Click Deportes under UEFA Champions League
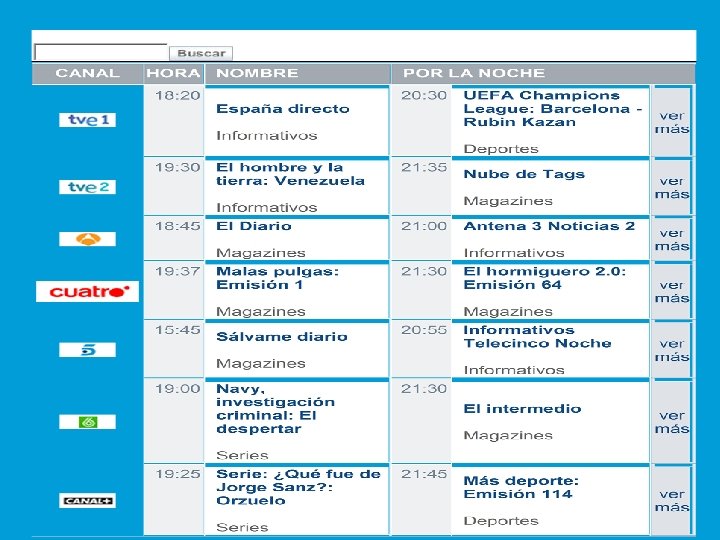This screenshot has width=720, height=540. coord(501,149)
